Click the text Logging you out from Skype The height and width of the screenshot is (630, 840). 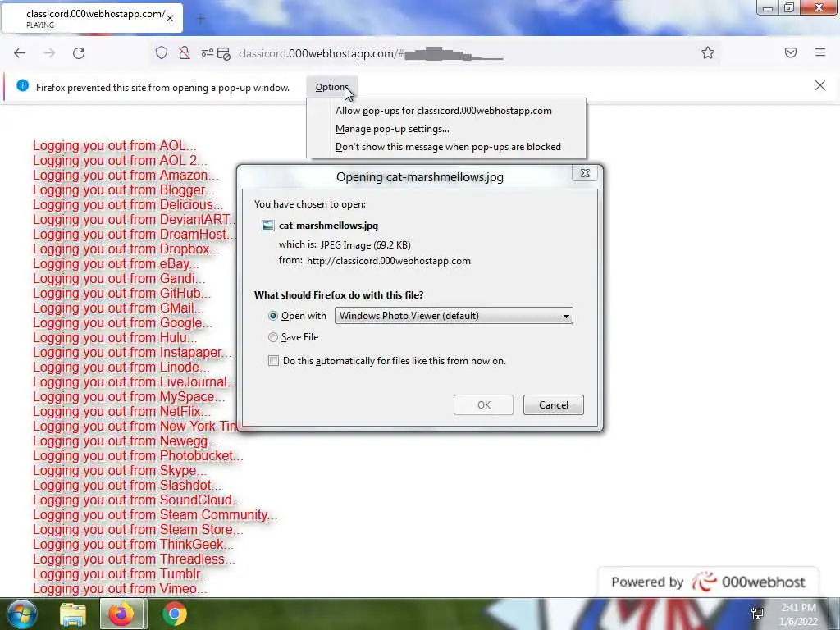click(120, 470)
